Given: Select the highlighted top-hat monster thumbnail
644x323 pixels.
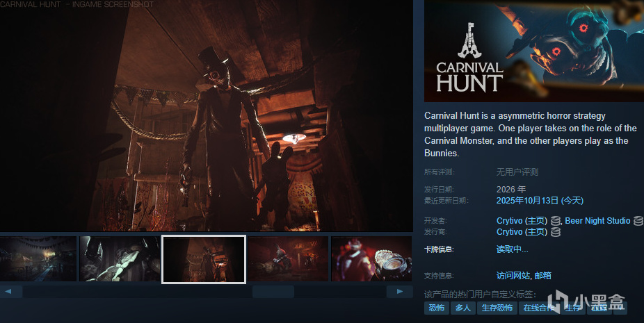Looking at the screenshot, I should pyautogui.click(x=204, y=259).
